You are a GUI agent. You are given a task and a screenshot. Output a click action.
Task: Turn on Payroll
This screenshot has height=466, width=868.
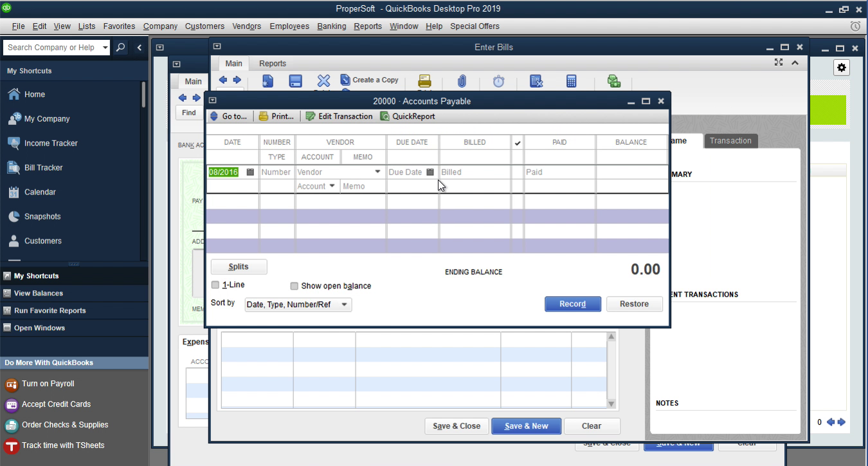click(40, 384)
